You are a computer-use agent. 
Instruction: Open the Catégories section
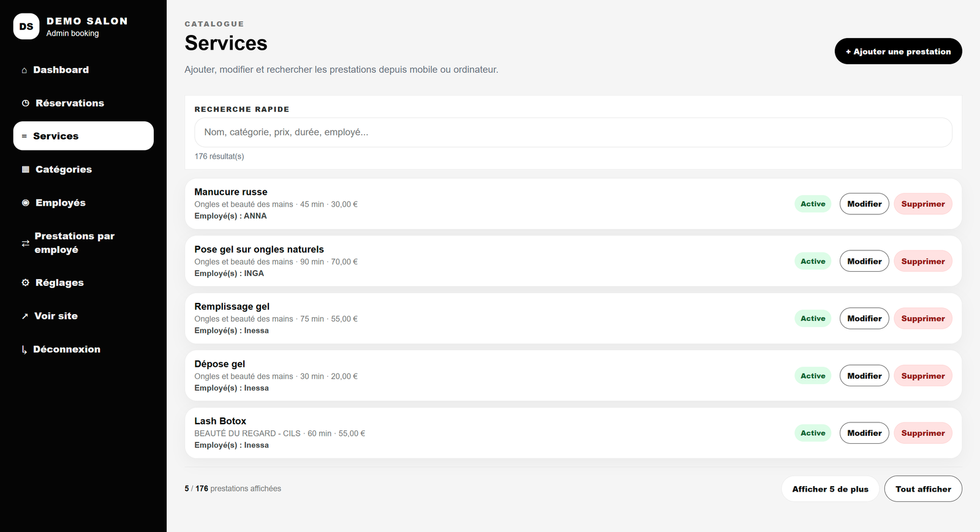83,170
